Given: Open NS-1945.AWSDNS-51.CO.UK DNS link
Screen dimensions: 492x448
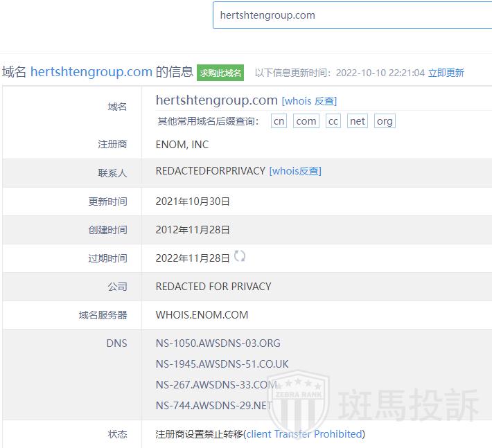Looking at the screenshot, I should click(x=222, y=364).
